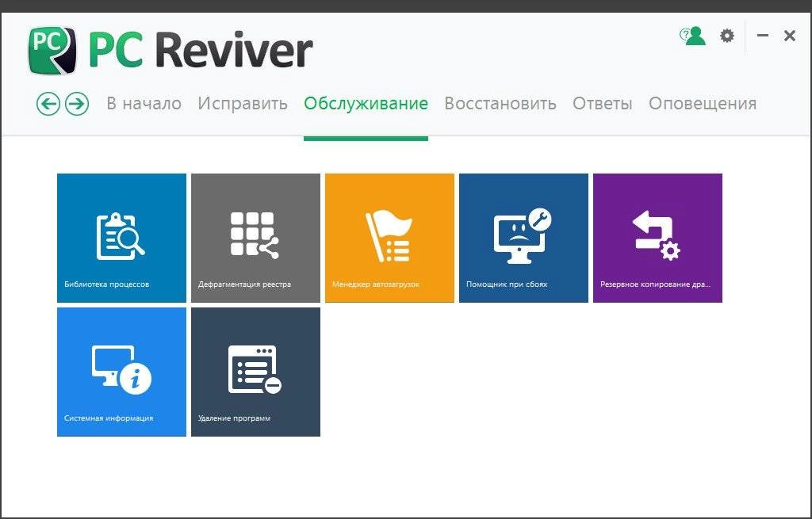Open Резервное копирование драйверов tile
This screenshot has height=519, width=812.
657,238
